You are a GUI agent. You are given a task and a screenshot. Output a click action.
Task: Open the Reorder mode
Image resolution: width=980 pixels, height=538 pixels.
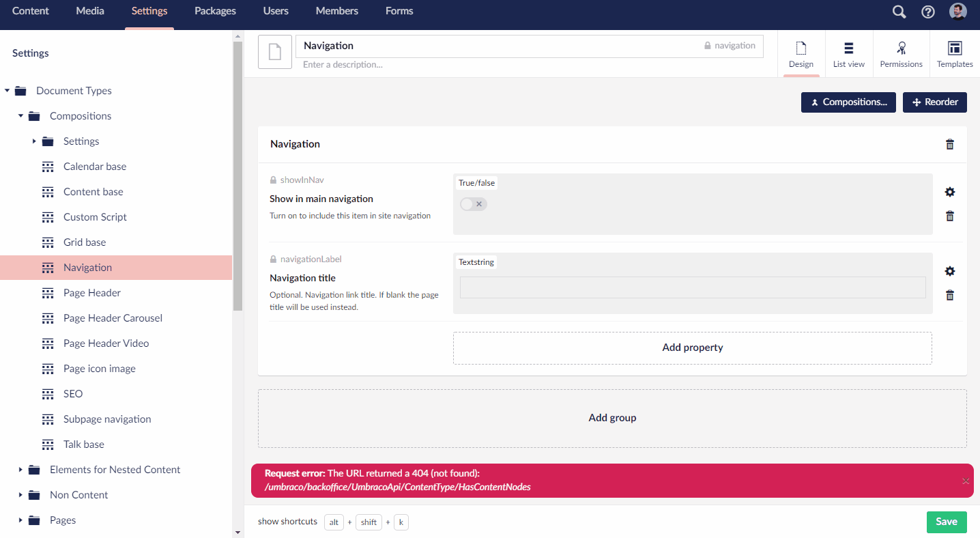click(x=934, y=102)
